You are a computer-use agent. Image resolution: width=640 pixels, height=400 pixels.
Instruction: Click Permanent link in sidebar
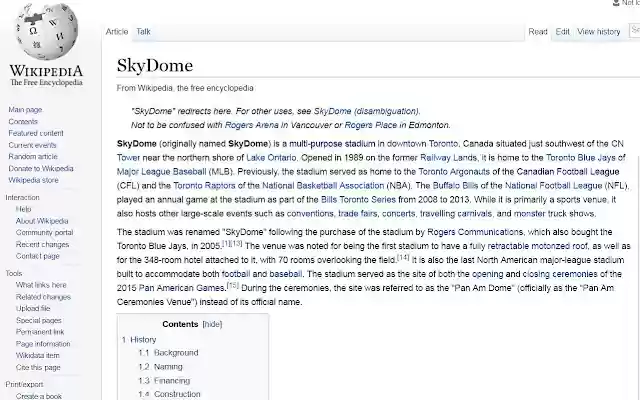tap(40, 332)
